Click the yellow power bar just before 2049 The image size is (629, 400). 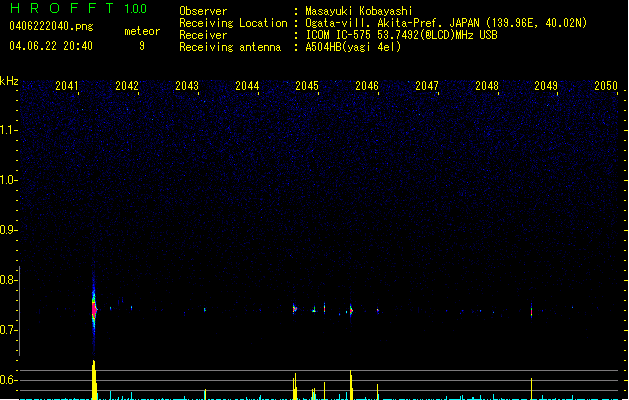point(532,389)
